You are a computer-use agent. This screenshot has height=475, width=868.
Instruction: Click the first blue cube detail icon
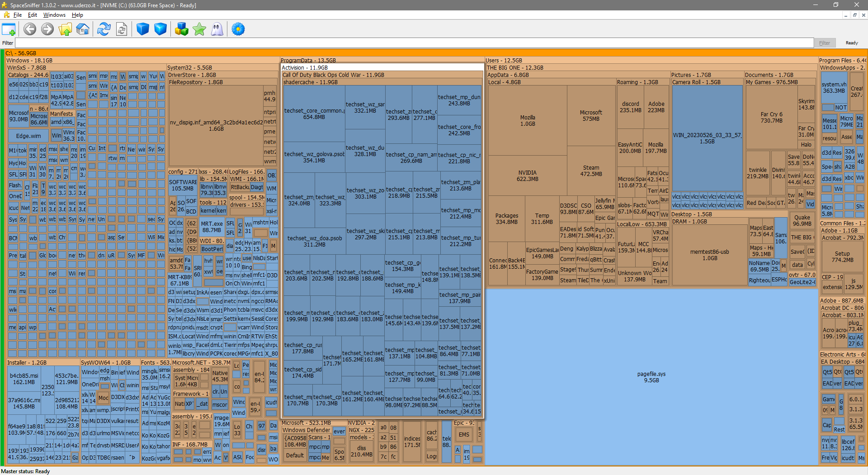[x=143, y=29]
